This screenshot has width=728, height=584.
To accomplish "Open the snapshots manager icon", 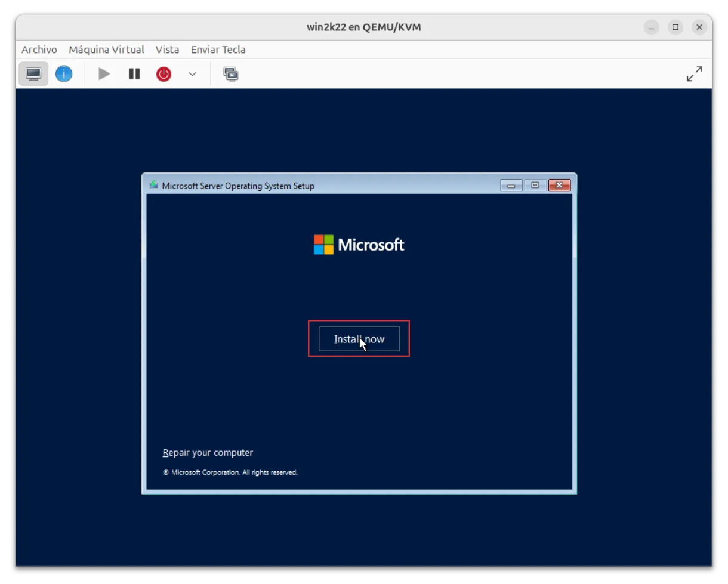I will [231, 74].
